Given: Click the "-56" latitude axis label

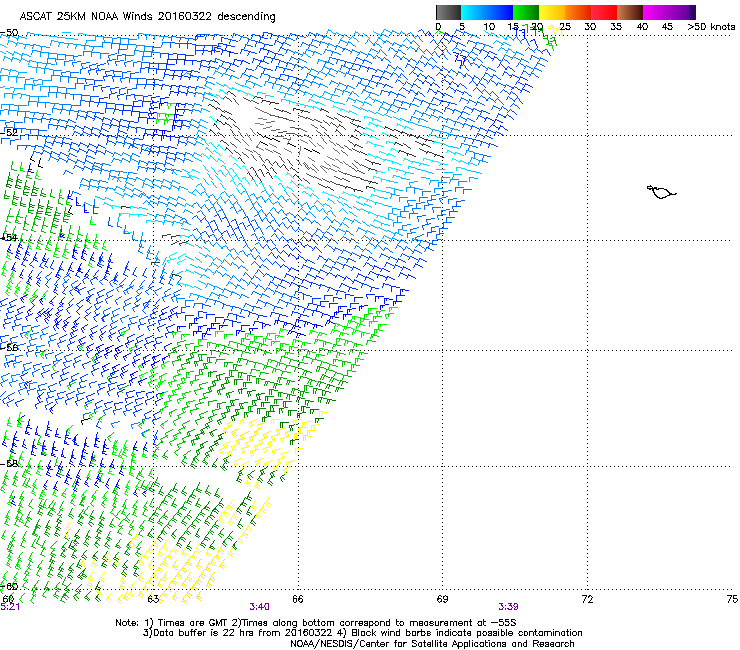Looking at the screenshot, I should point(9,347).
